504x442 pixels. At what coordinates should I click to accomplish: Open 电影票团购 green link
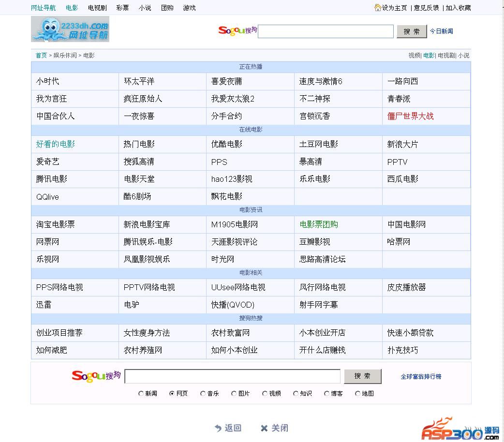[x=319, y=224]
